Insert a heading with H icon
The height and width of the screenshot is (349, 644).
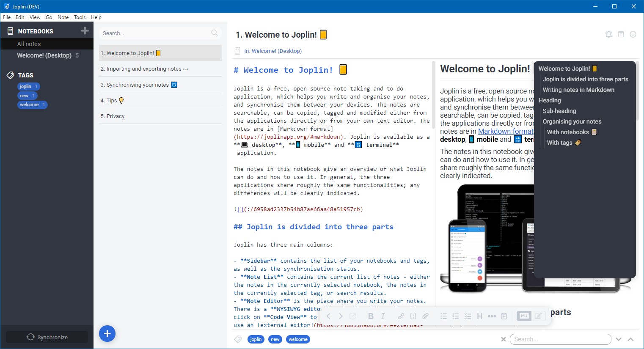[x=479, y=316]
